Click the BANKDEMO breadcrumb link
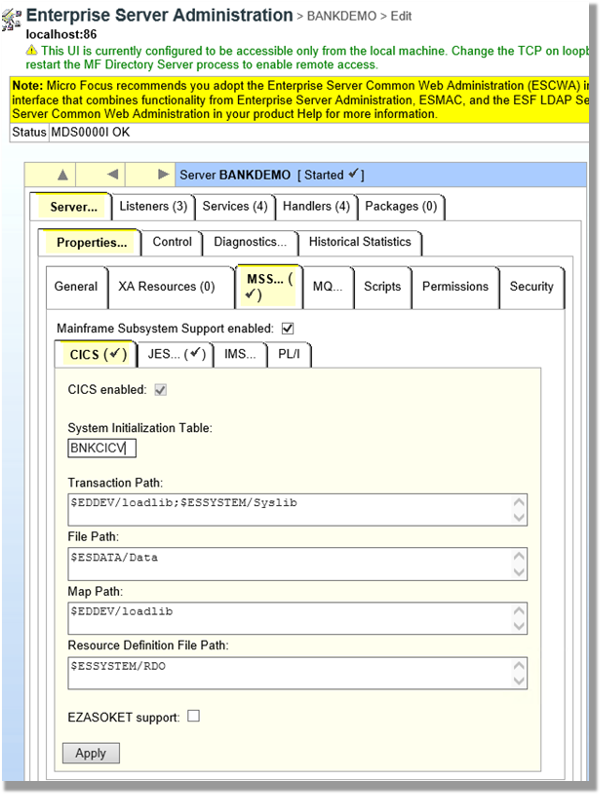This screenshot has width=601, height=795. (341, 16)
